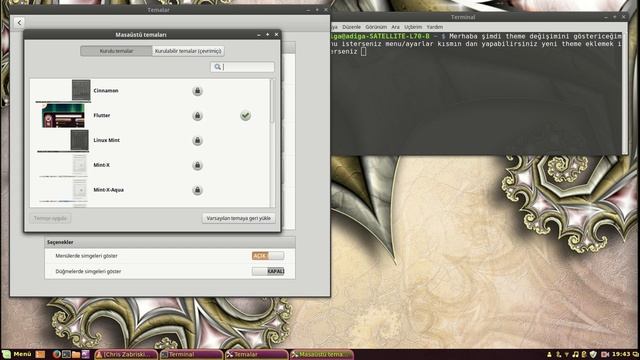Open Yardım menu in Terminal

[x=434, y=27]
